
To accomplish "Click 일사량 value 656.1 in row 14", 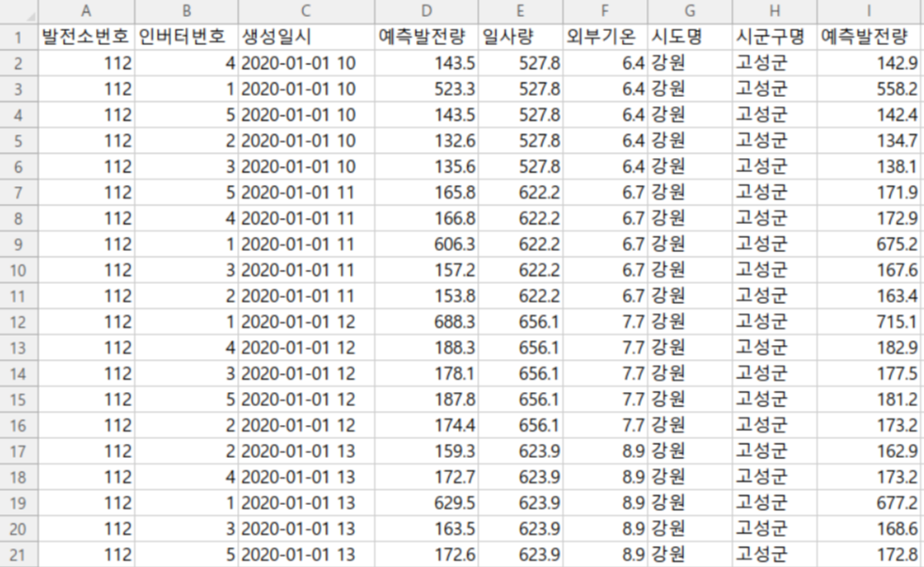I will (520, 374).
